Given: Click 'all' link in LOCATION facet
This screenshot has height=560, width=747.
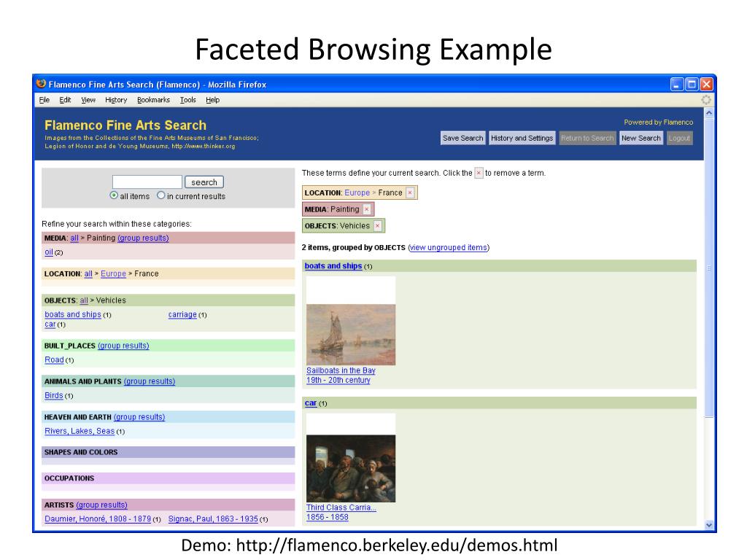Looking at the screenshot, I should [x=88, y=274].
